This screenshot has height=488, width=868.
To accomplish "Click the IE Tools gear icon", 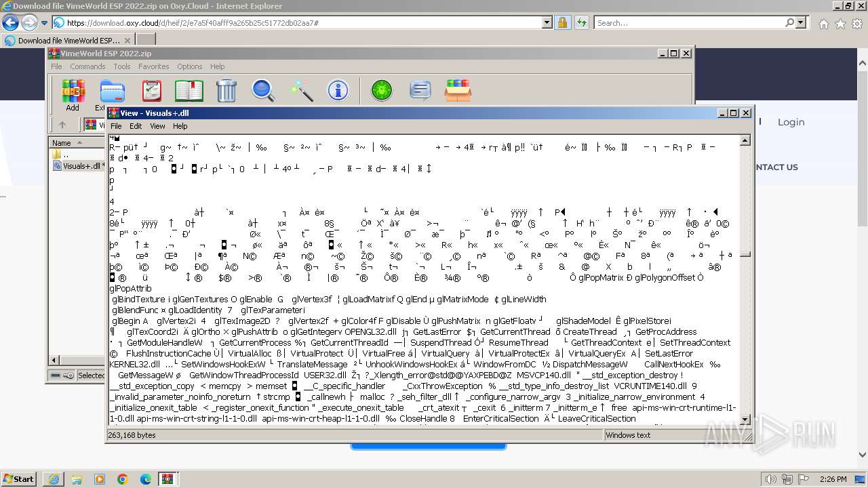I will click(x=857, y=24).
